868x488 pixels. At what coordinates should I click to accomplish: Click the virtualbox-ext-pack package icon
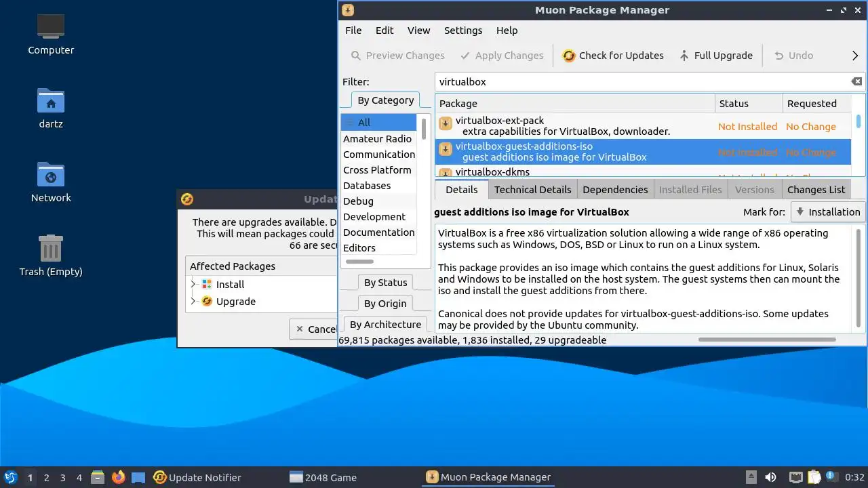(446, 123)
